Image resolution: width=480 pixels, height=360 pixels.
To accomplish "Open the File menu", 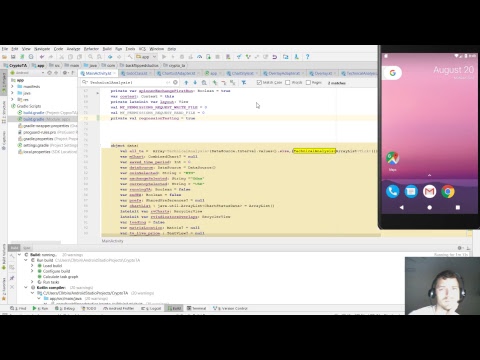I will point(5,49).
